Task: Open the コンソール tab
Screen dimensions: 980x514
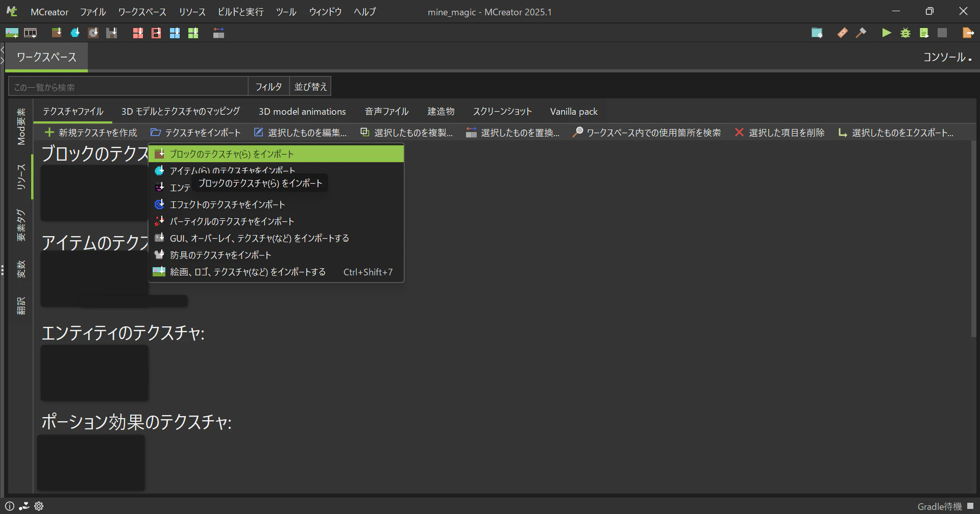Action: coord(947,57)
